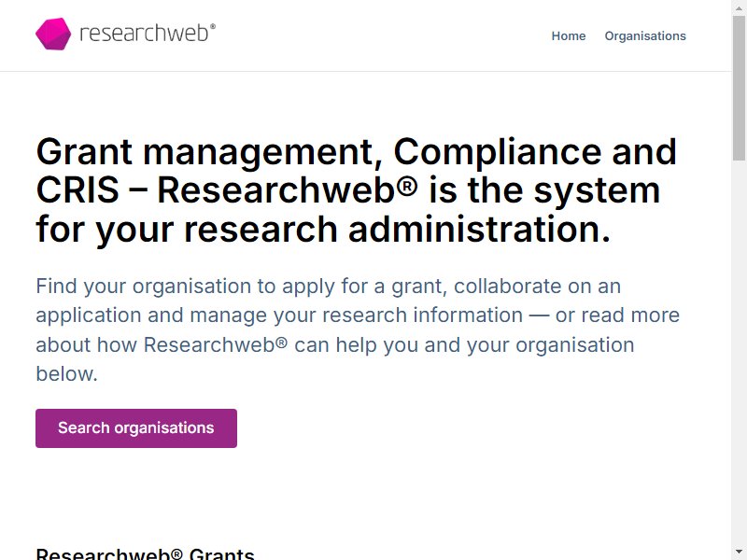Viewport: 747px width, 560px height.
Task: Click the Search organisations button
Action: tap(136, 428)
